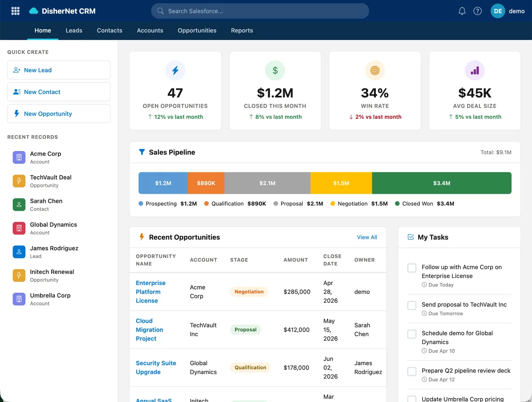
Task: Open the notifications bell
Action: [x=462, y=11]
